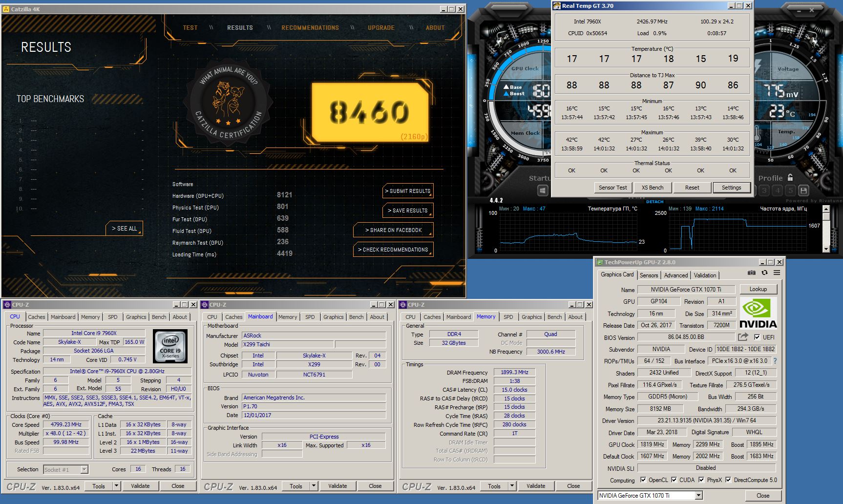Open the RECOMMENDATIONS tab in Catzilla
Screen dimensions: 843x504
click(x=310, y=28)
